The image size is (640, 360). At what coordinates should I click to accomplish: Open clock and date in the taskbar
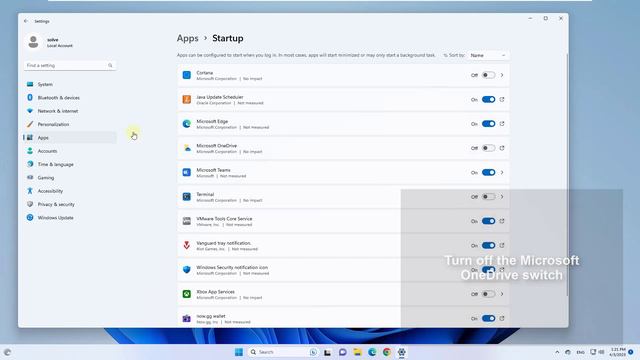(x=618, y=352)
